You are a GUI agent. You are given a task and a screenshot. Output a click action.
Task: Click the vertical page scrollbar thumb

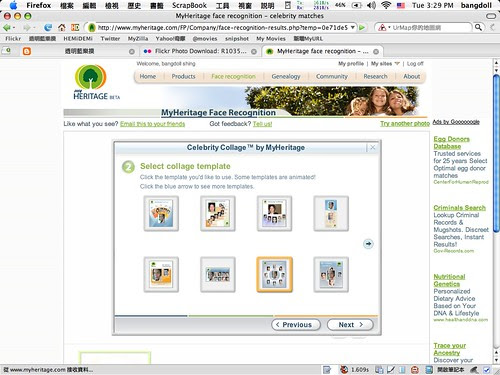pos(496,153)
